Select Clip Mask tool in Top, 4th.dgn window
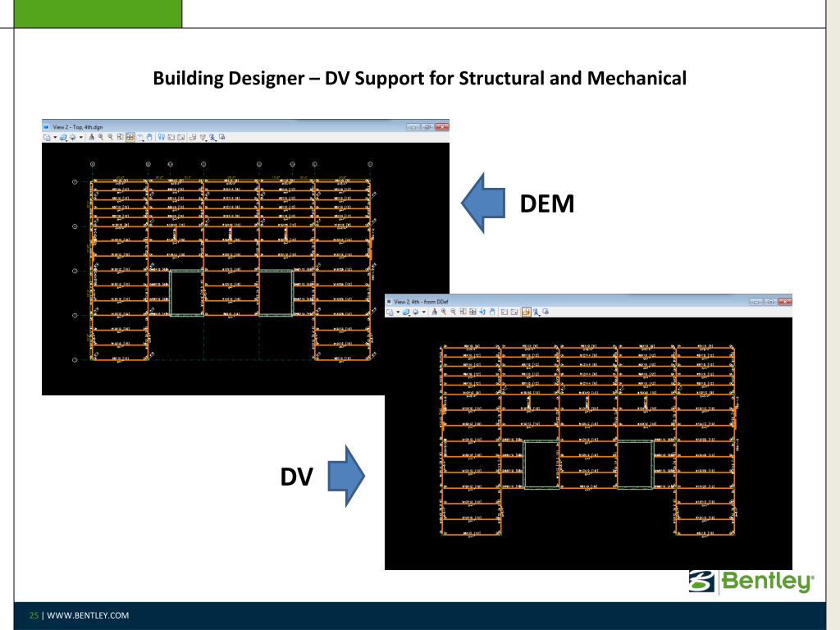This screenshot has width=840, height=630. pyautogui.click(x=212, y=137)
